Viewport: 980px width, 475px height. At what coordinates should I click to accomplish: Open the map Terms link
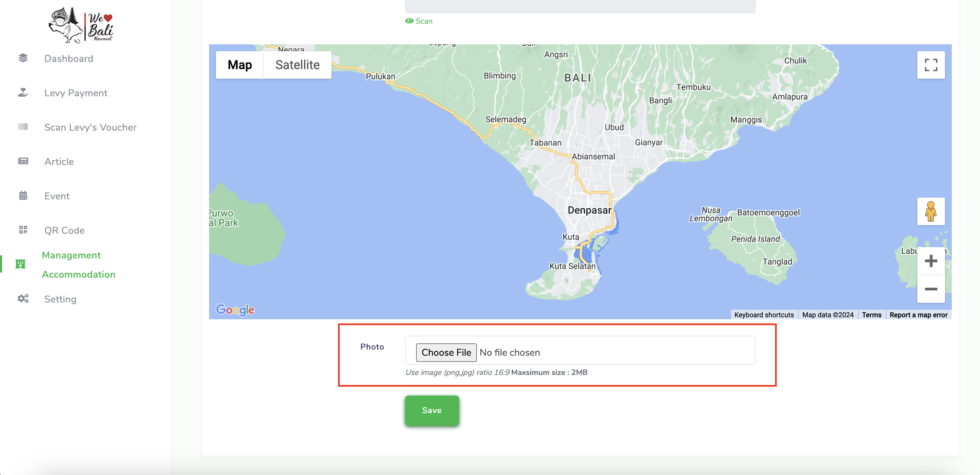(x=871, y=315)
